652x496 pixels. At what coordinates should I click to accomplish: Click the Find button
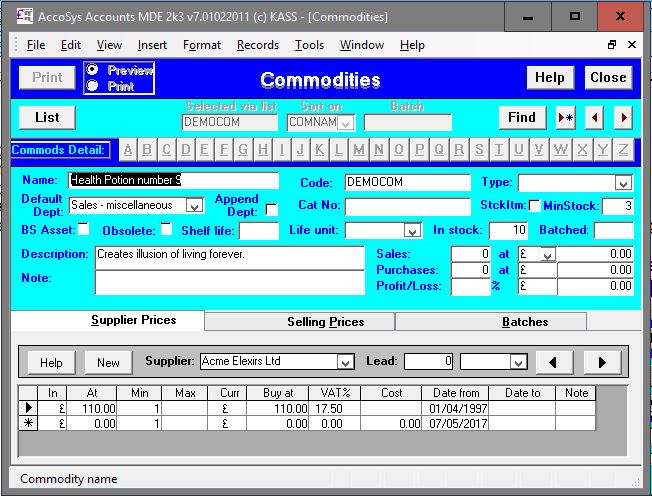coord(522,118)
